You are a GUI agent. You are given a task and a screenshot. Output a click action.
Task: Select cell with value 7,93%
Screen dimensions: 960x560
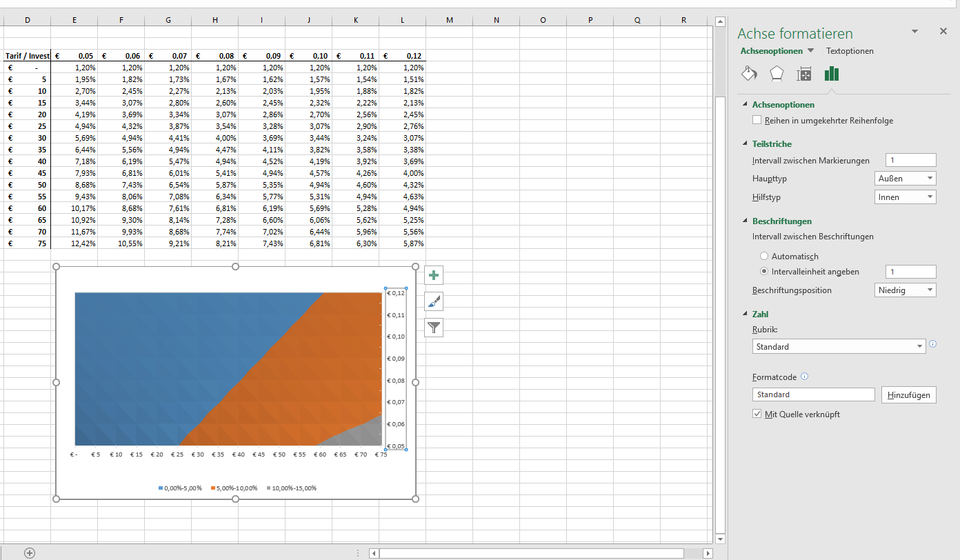(74, 173)
